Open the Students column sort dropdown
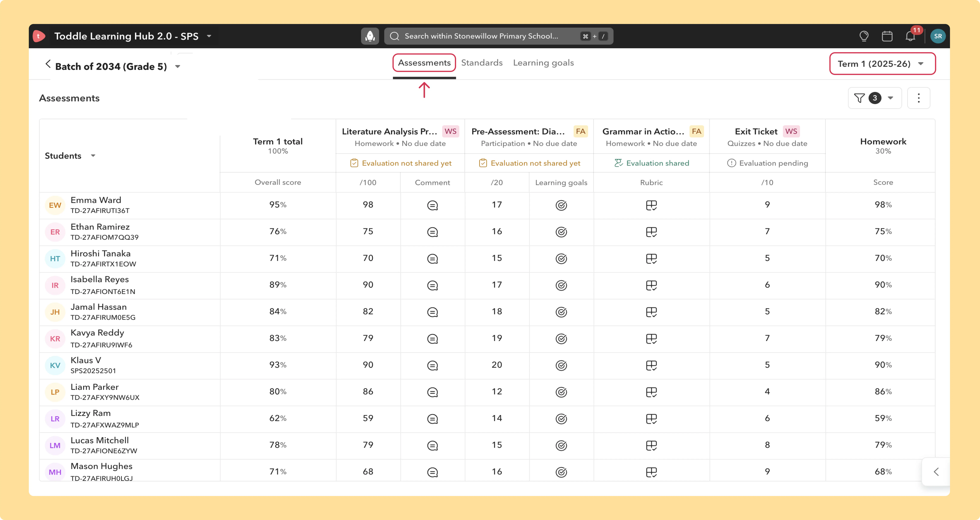Viewport: 980px width, 520px height. [x=93, y=155]
